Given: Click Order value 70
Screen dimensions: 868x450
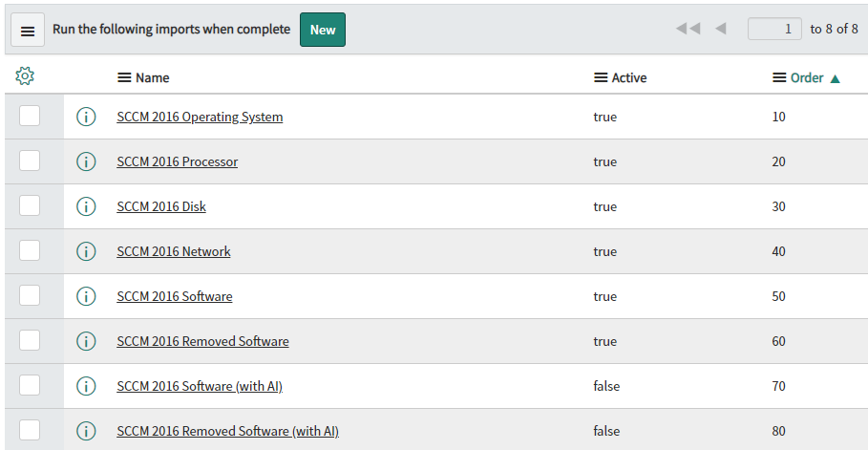Looking at the screenshot, I should (x=778, y=386).
